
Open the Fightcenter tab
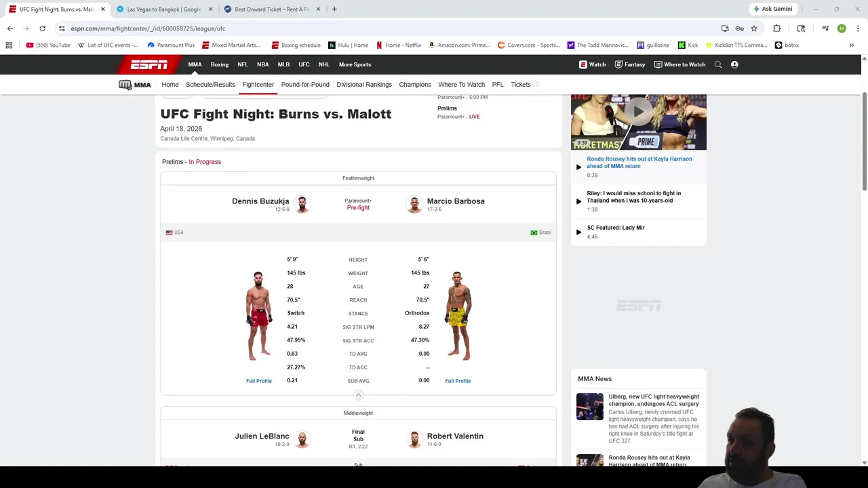pos(258,85)
